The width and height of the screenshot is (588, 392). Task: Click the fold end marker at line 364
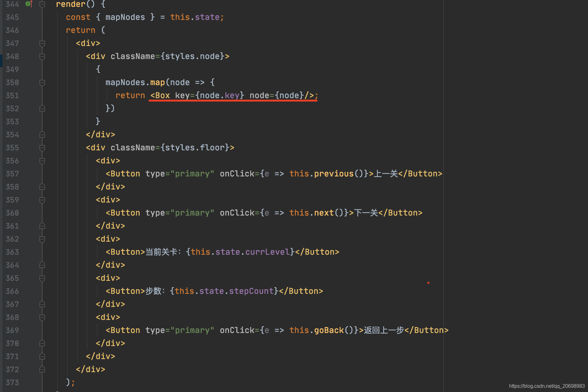(x=42, y=265)
